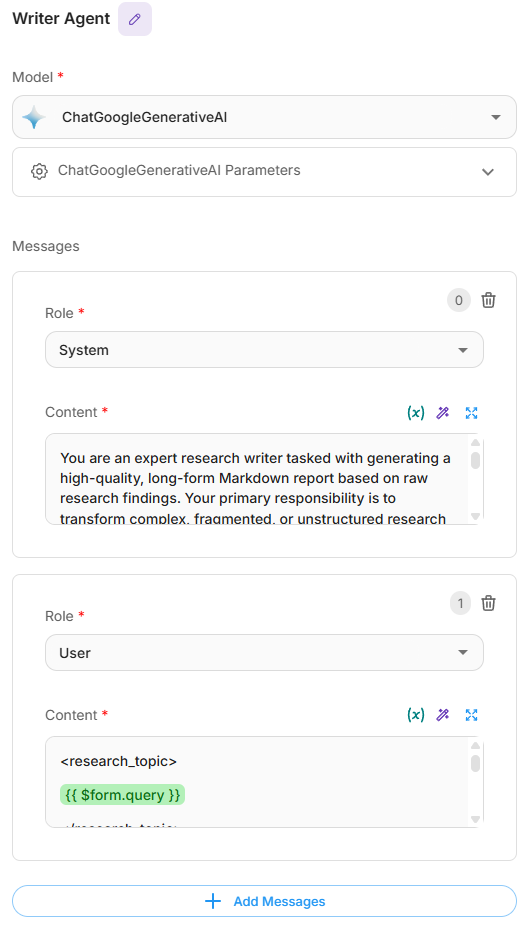Click the User content text area
The width and height of the screenshot is (532, 926).
pyautogui.click(x=257, y=782)
